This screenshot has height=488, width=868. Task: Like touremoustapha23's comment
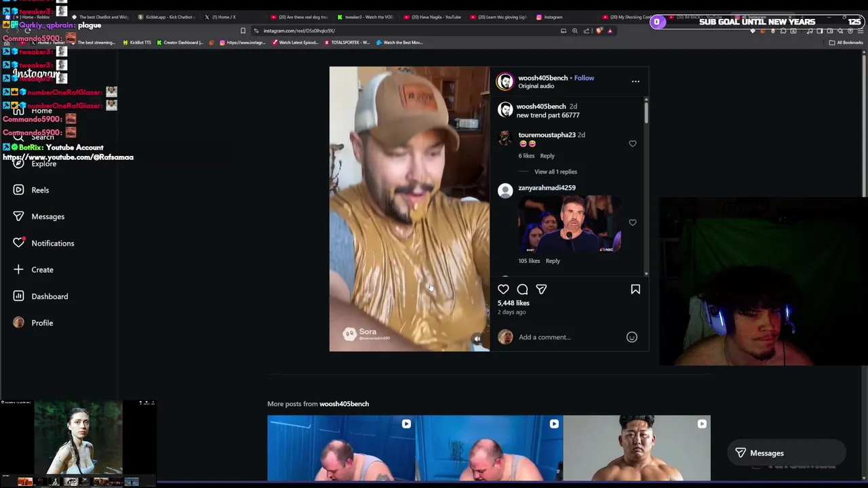tap(633, 144)
